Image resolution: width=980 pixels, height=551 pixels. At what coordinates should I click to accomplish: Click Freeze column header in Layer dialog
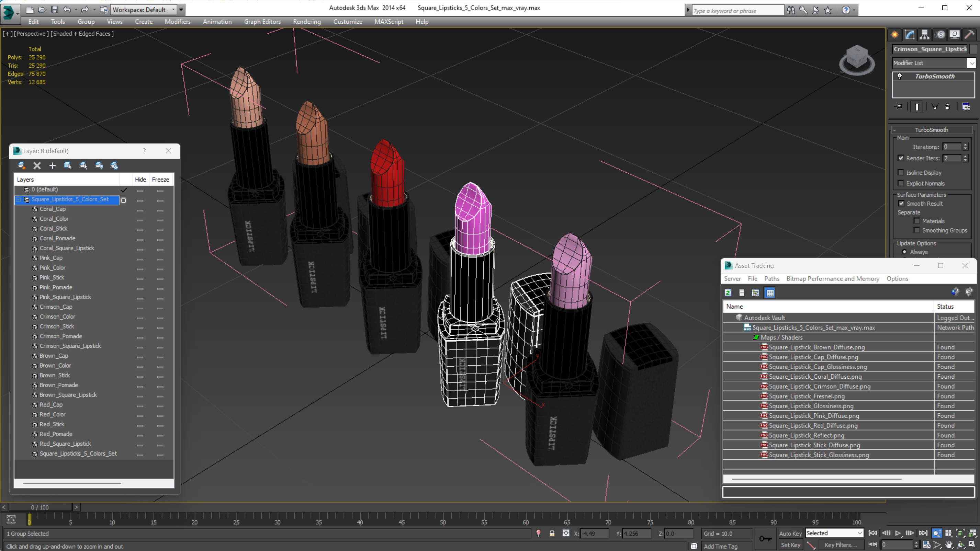[160, 180]
